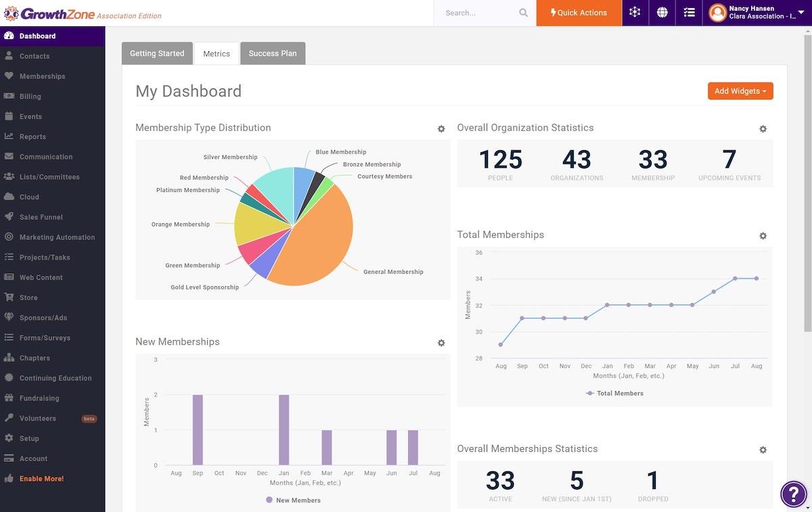Open Overall Organization Statistics gear settings
Image resolution: width=812 pixels, height=512 pixels.
coord(763,129)
